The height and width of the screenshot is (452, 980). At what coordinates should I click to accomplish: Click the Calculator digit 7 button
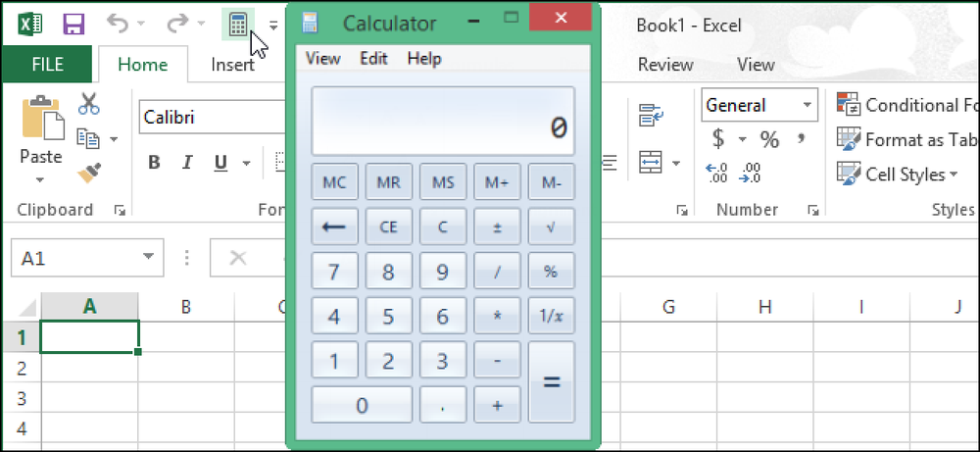pos(334,272)
